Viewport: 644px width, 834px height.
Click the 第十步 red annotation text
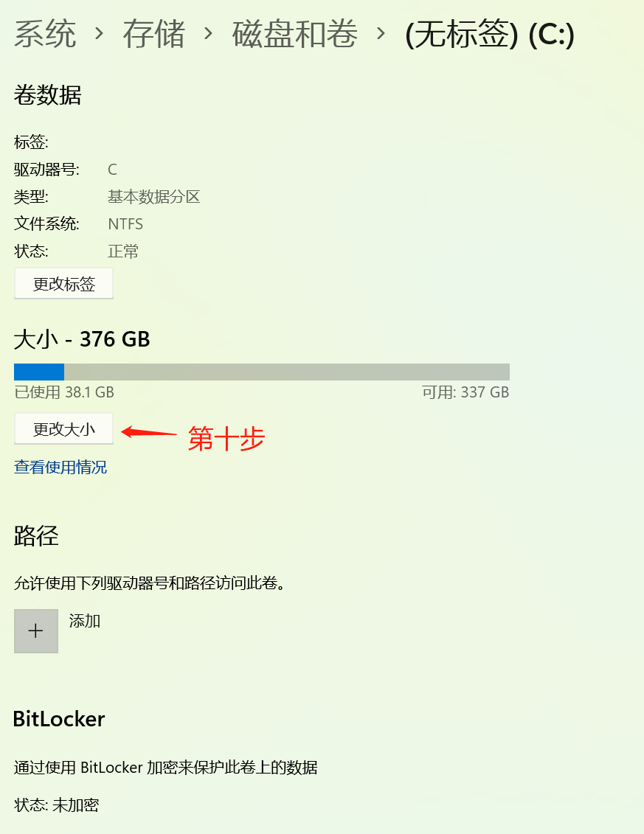pyautogui.click(x=226, y=438)
